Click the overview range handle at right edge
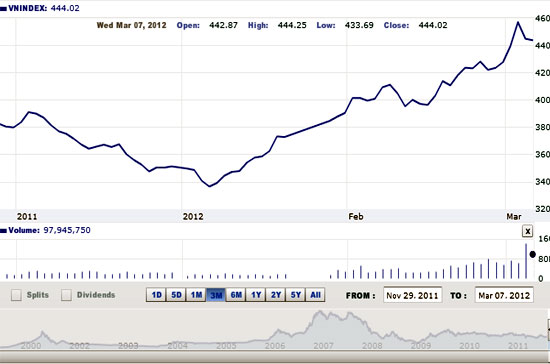Viewport: 550px width, 364px height. click(x=548, y=330)
